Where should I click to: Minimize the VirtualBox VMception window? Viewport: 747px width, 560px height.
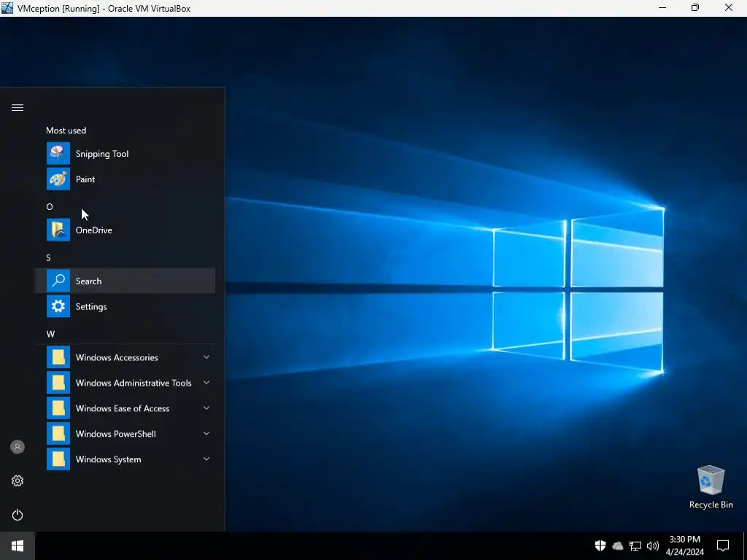(x=662, y=7)
